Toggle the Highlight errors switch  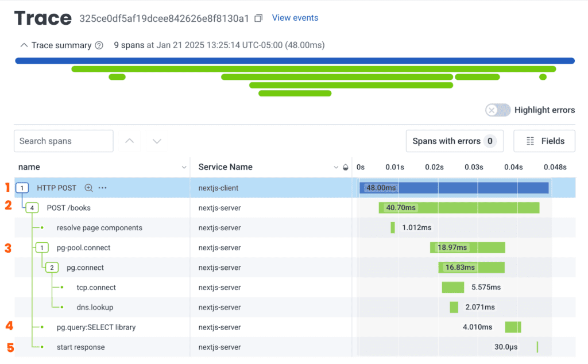(497, 110)
